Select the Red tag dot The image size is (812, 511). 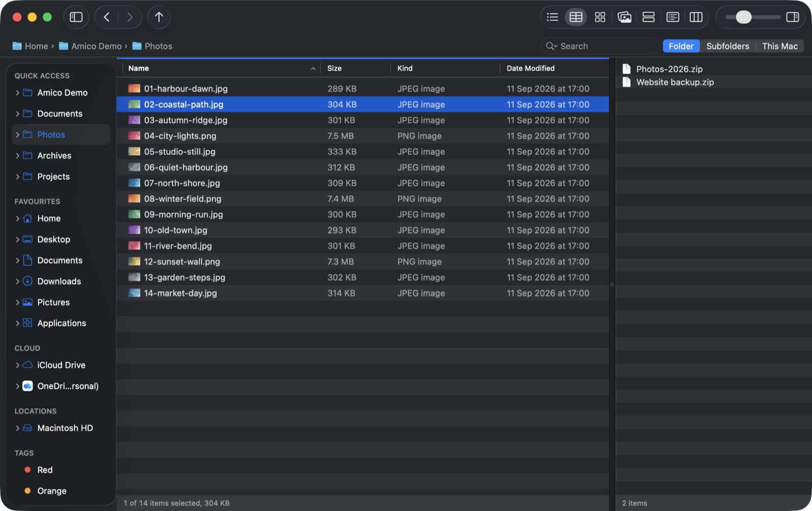[x=28, y=470]
